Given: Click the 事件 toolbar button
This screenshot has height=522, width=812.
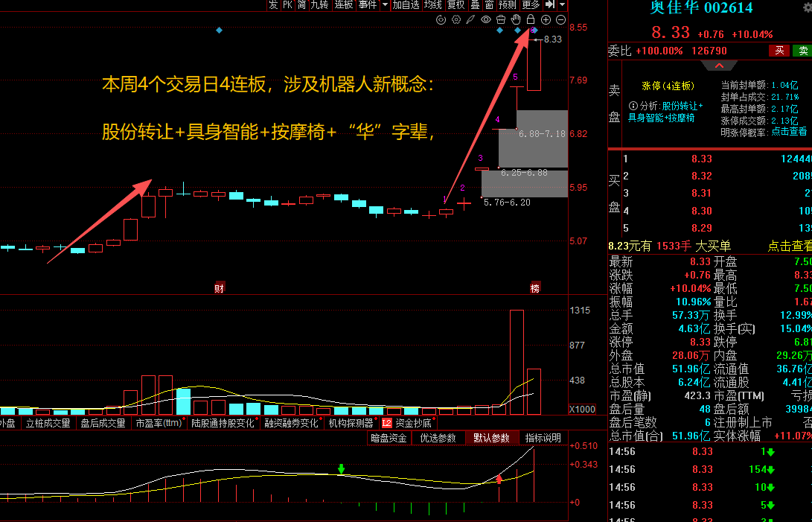Looking at the screenshot, I should (368, 4).
